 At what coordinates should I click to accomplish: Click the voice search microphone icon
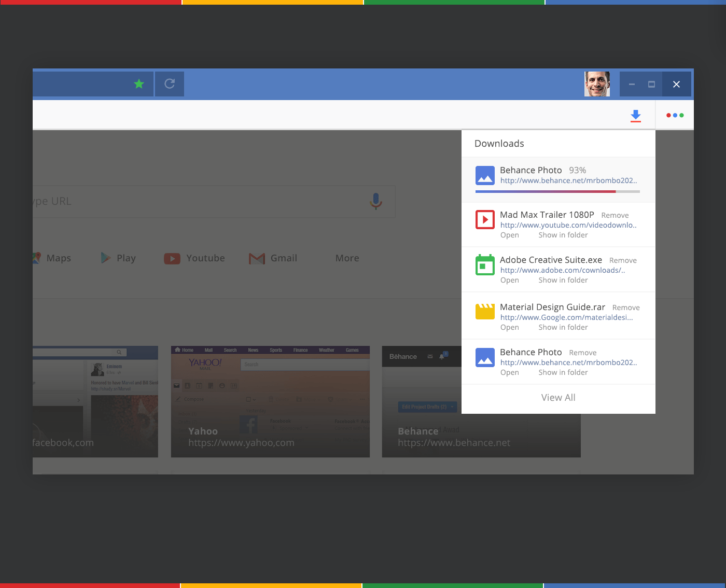click(x=375, y=201)
